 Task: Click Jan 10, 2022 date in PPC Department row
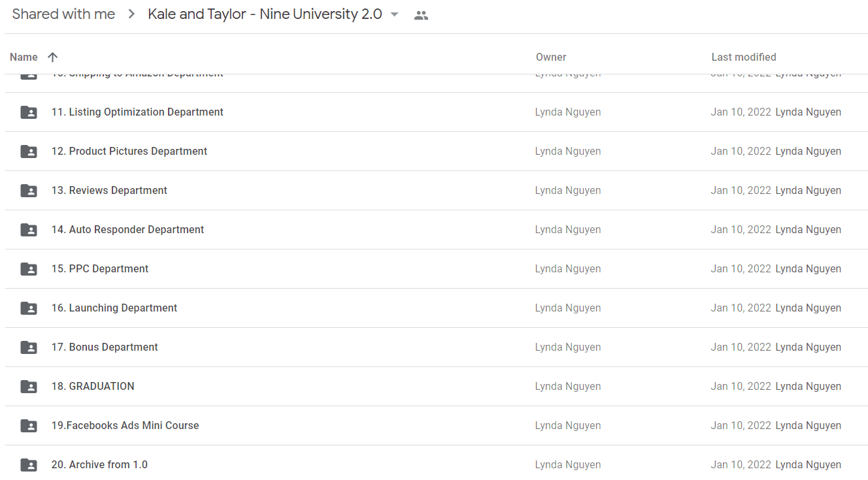(x=741, y=268)
